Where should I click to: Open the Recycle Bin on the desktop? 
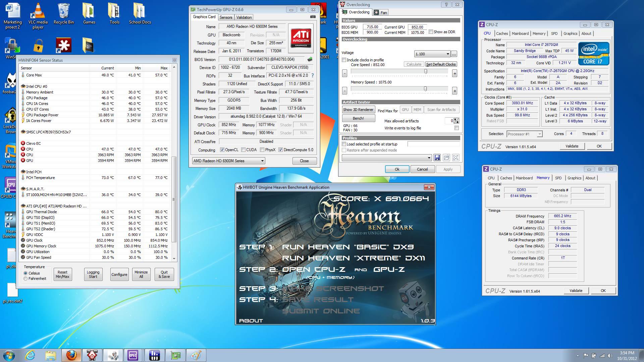[x=63, y=13]
